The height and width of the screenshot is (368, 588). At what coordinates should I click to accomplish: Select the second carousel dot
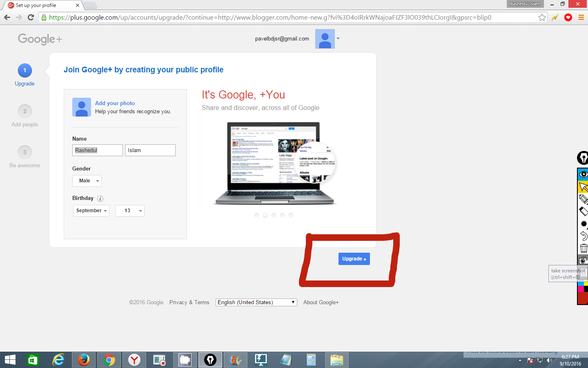pyautogui.click(x=265, y=215)
